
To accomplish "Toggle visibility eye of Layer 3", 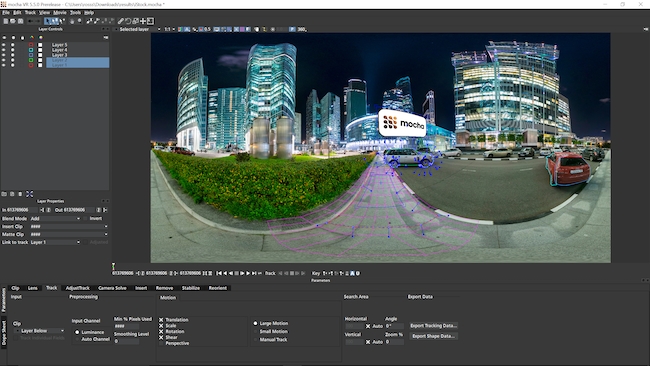I will [4, 55].
